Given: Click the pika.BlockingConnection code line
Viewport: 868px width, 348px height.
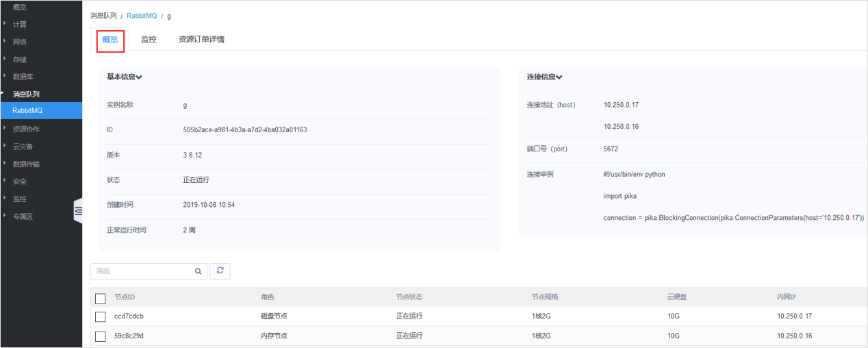Looking at the screenshot, I should (734, 218).
